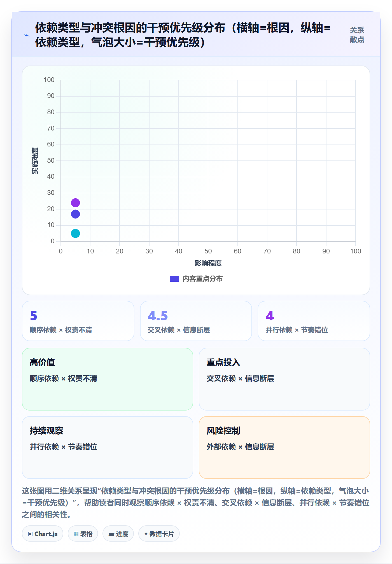Image resolution: width=392 pixels, height=564 pixels.
Task: Open the 持续观察 quadrant card heading
Action: [46, 431]
